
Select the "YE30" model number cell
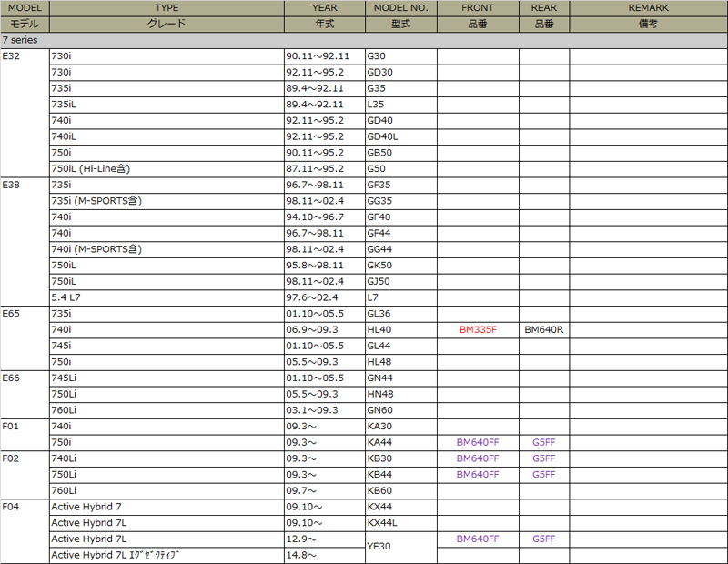(x=401, y=547)
